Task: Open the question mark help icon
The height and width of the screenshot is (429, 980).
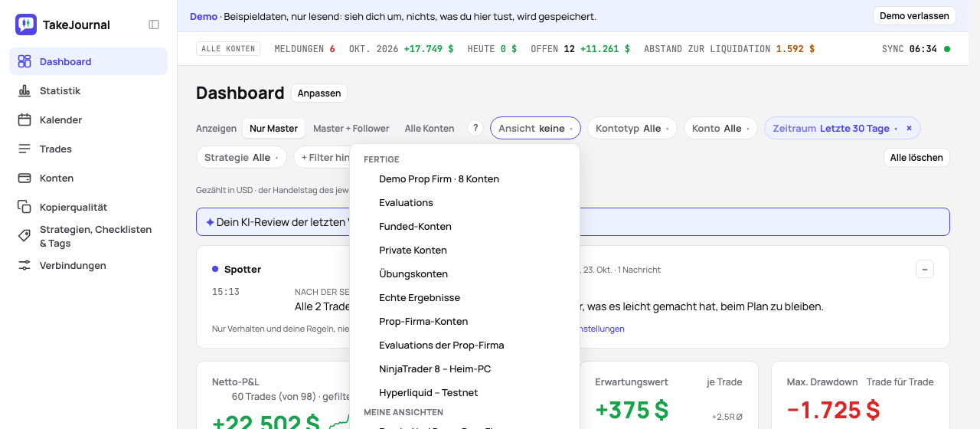Action: (x=475, y=128)
